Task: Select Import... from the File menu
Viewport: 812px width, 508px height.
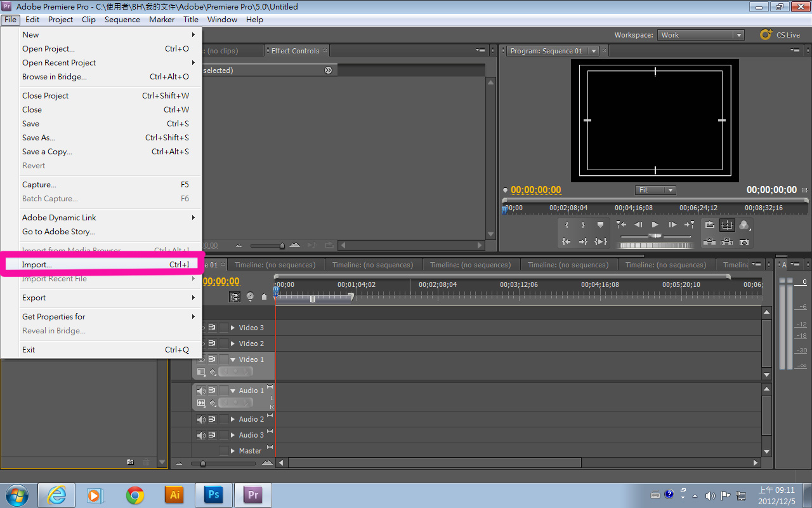Action: tap(37, 265)
